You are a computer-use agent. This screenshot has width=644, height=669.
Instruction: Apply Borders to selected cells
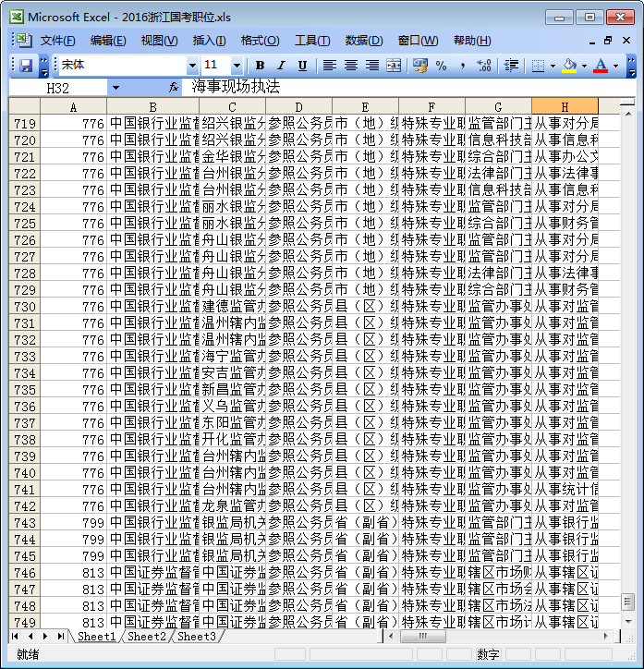click(x=538, y=66)
